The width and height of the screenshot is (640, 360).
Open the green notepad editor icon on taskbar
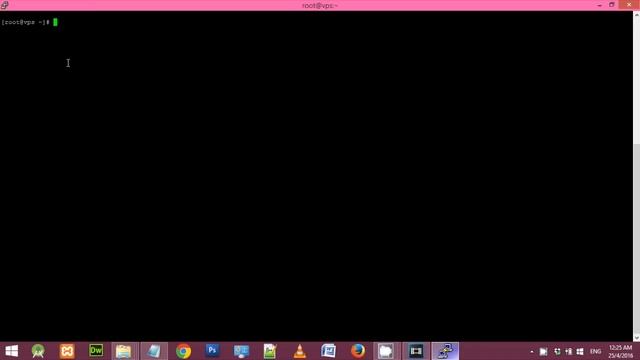(x=270, y=351)
